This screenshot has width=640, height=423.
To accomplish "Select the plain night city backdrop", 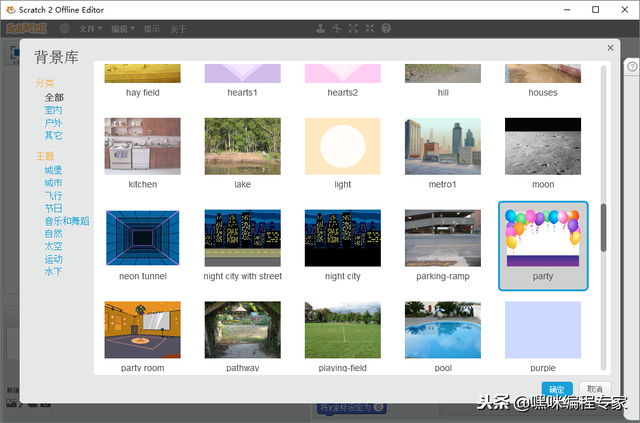I will pos(342,245).
